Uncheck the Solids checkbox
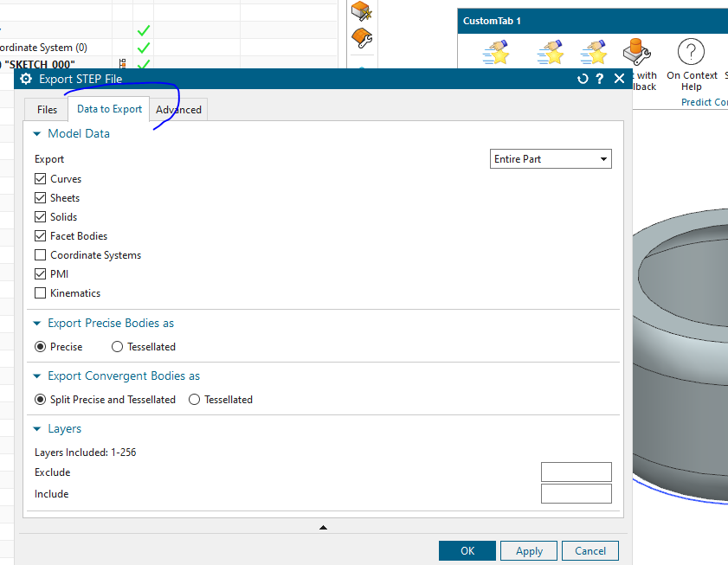 40,216
